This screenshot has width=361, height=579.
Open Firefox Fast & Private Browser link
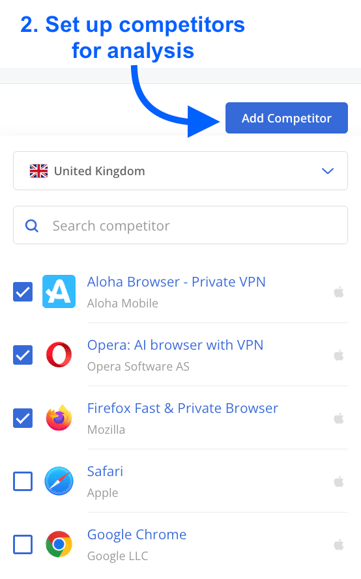tap(182, 408)
